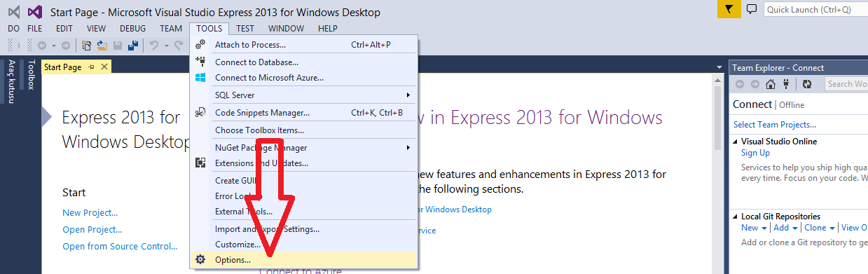Open the document tab list dropdown arrow

(719, 67)
